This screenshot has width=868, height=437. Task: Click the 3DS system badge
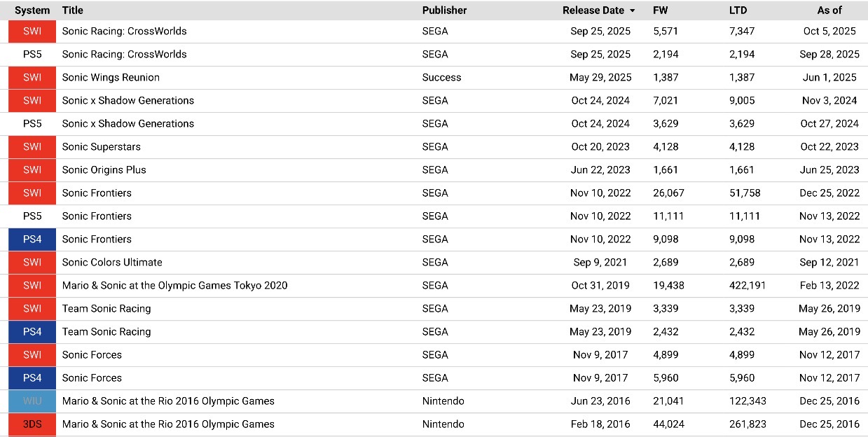tap(32, 424)
